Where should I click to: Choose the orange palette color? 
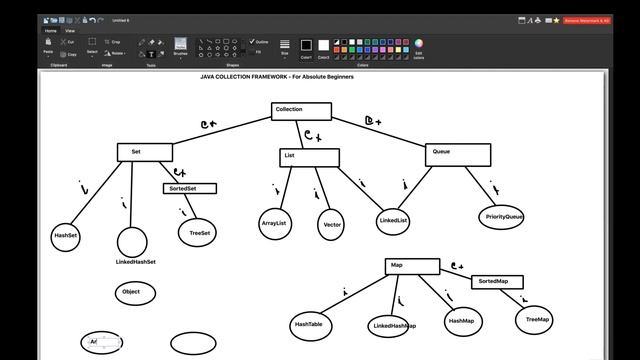click(x=344, y=50)
